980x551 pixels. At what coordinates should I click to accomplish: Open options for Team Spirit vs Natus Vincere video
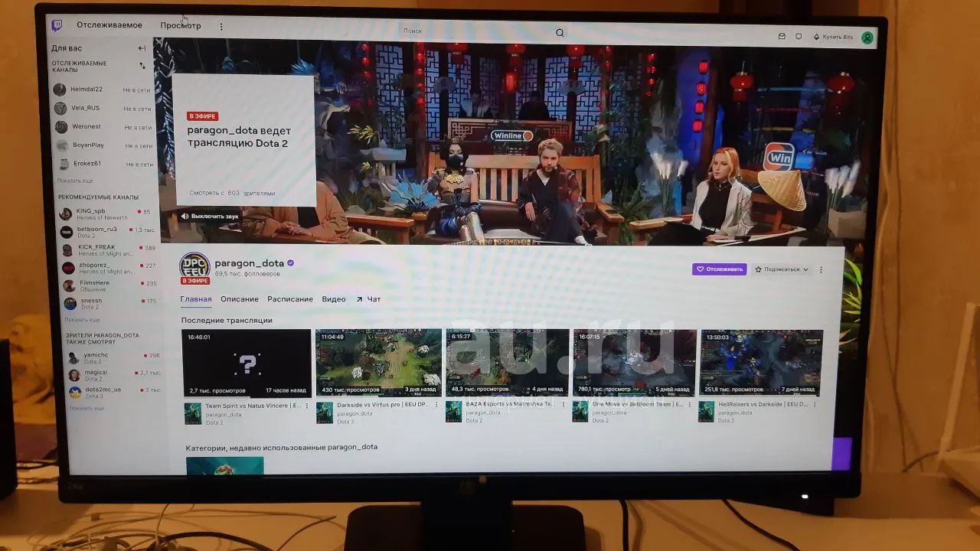click(x=307, y=406)
